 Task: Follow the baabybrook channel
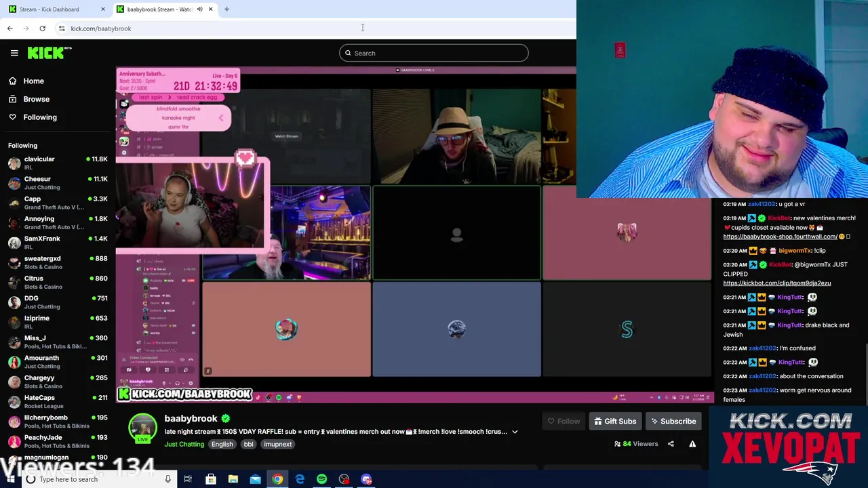pyautogui.click(x=563, y=422)
